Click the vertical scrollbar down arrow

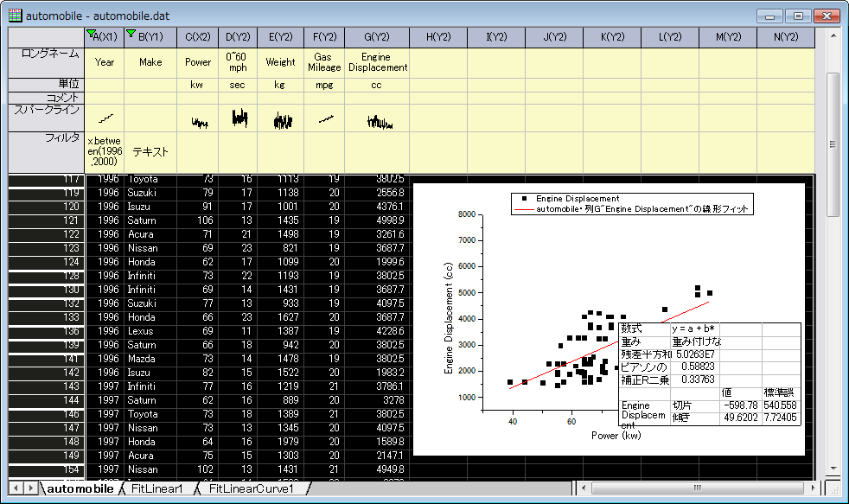tap(833, 469)
